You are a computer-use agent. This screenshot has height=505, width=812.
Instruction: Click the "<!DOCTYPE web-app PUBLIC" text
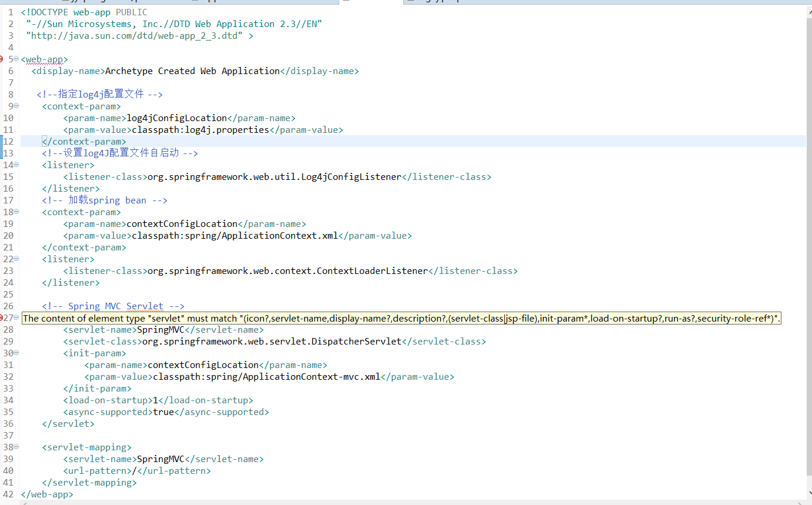pos(84,12)
